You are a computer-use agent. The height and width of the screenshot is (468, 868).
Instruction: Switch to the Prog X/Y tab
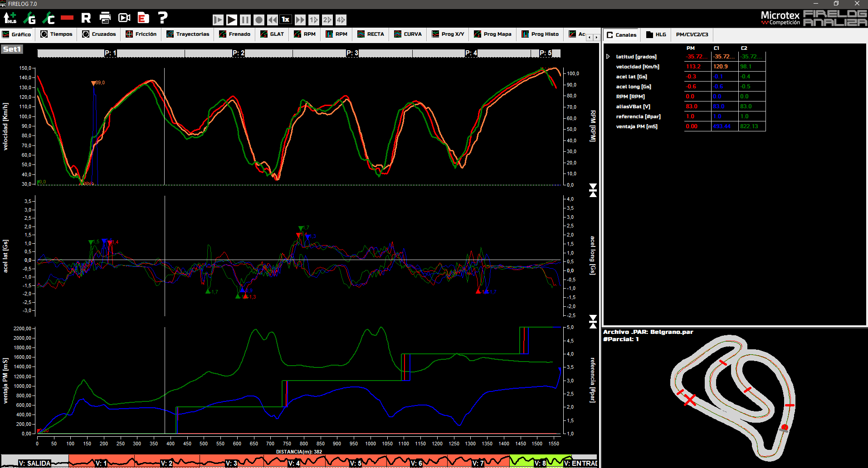pos(448,34)
